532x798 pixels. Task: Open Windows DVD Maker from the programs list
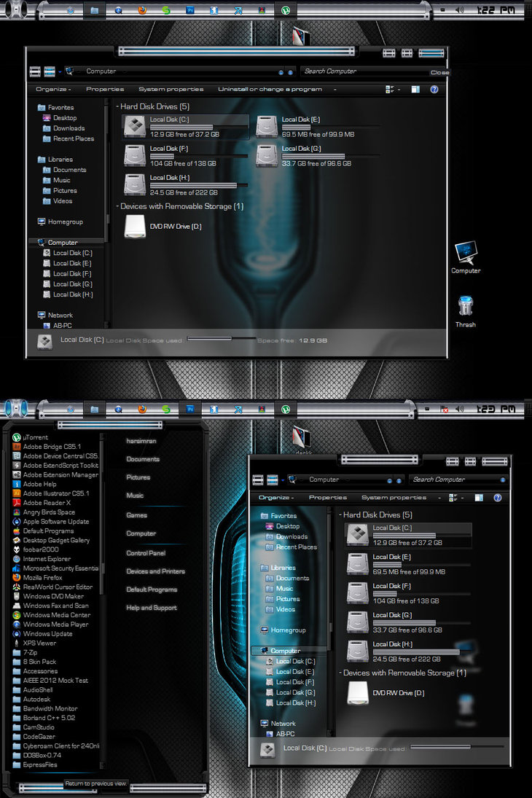click(x=53, y=596)
